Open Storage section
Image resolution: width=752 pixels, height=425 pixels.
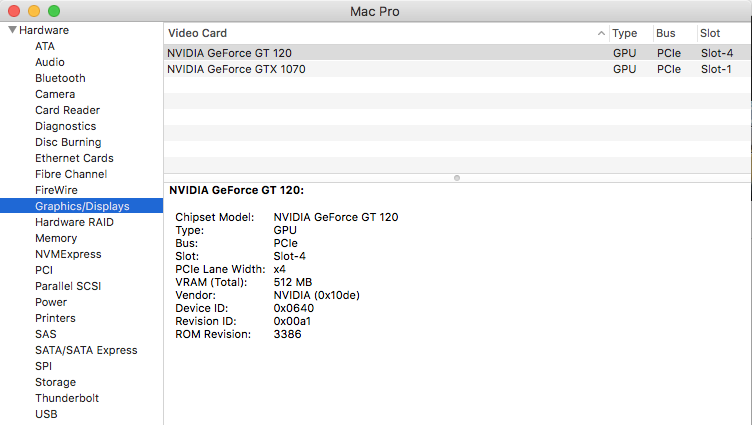coord(55,382)
